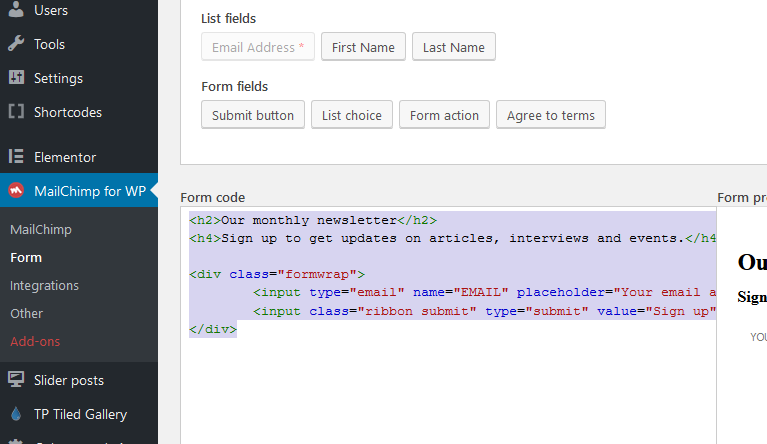Insert the First Name list field
Image resolution: width=767 pixels, height=444 pixels.
[x=363, y=47]
